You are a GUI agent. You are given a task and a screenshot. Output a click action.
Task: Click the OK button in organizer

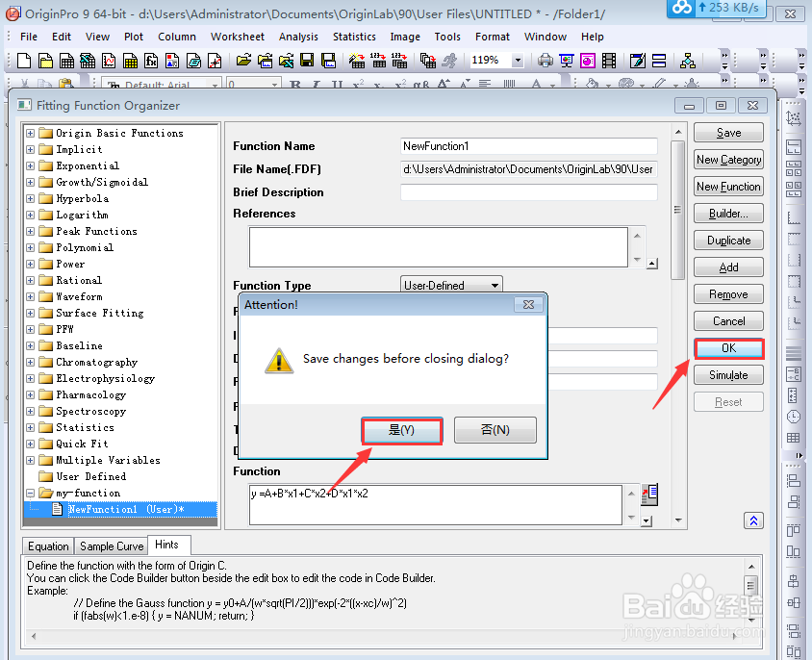[x=728, y=348]
